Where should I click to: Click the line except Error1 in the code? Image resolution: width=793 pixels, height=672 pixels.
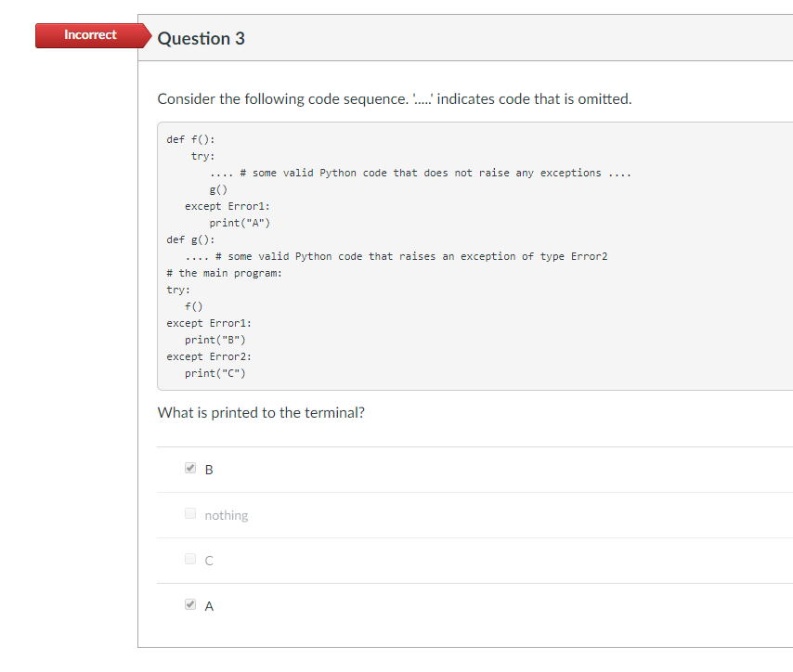[x=206, y=322]
